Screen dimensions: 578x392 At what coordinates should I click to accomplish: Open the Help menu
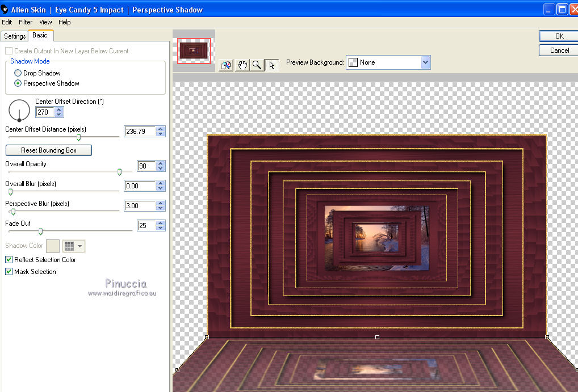pos(65,22)
